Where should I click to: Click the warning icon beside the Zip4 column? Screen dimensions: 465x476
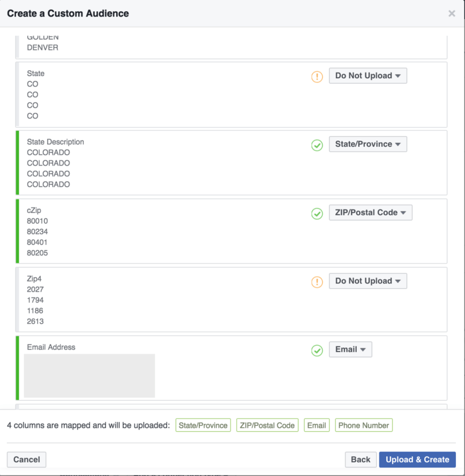click(317, 282)
